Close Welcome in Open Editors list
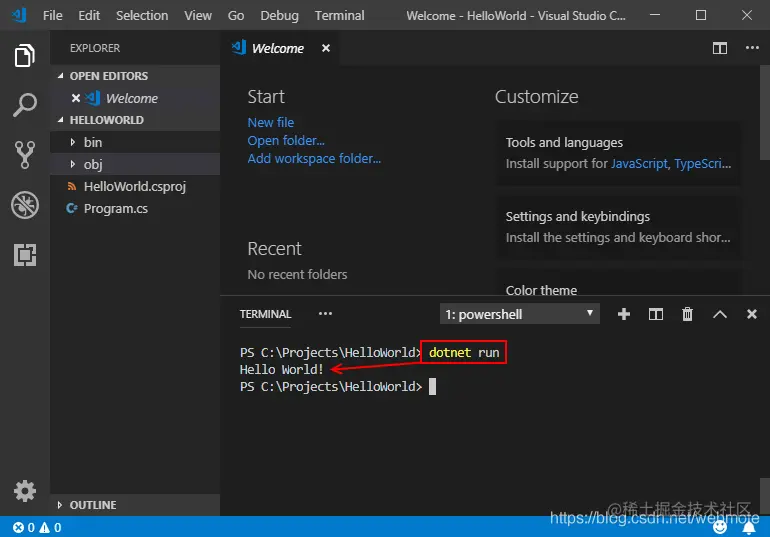This screenshot has width=770, height=537. pos(76,98)
